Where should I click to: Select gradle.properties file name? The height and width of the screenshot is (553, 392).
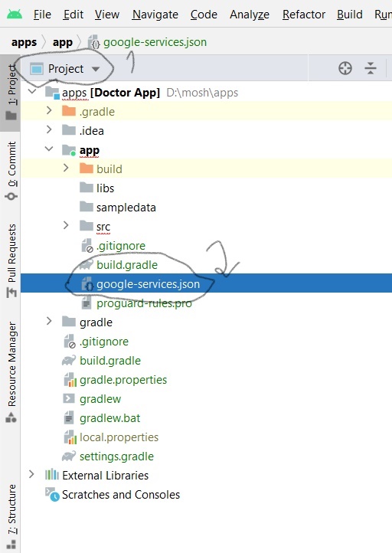tap(123, 380)
